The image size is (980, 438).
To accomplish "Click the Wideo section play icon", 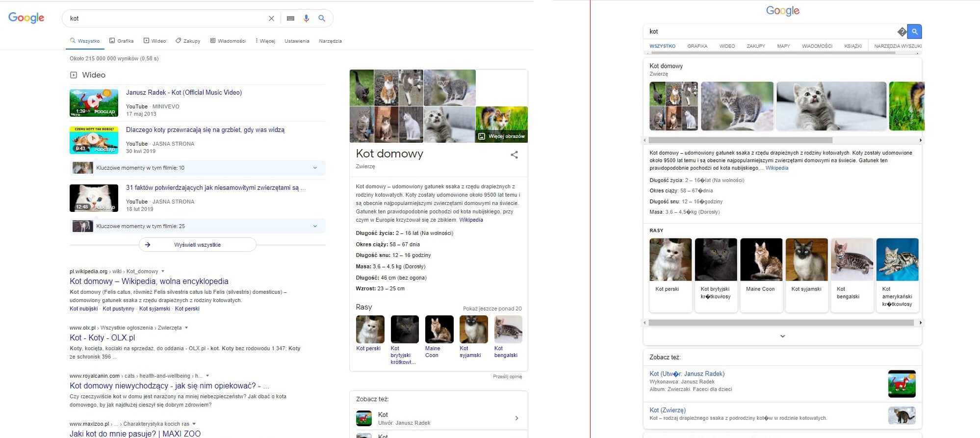I will [74, 75].
